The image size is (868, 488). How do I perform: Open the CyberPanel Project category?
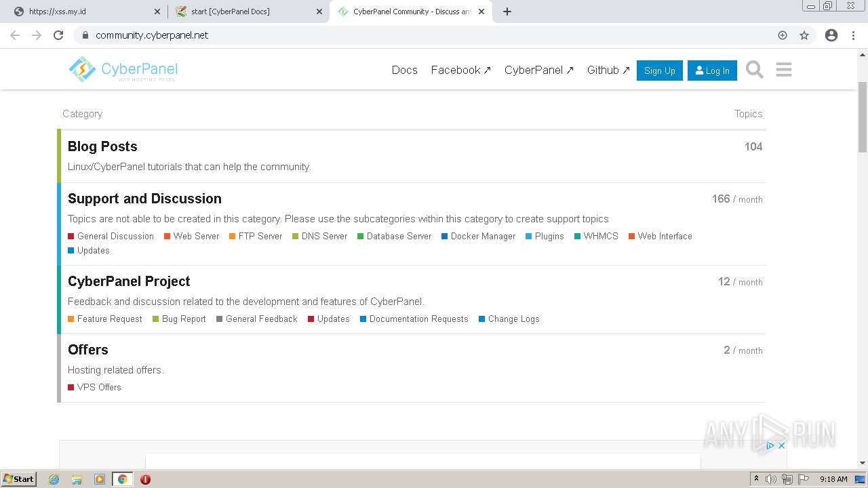pyautogui.click(x=129, y=281)
